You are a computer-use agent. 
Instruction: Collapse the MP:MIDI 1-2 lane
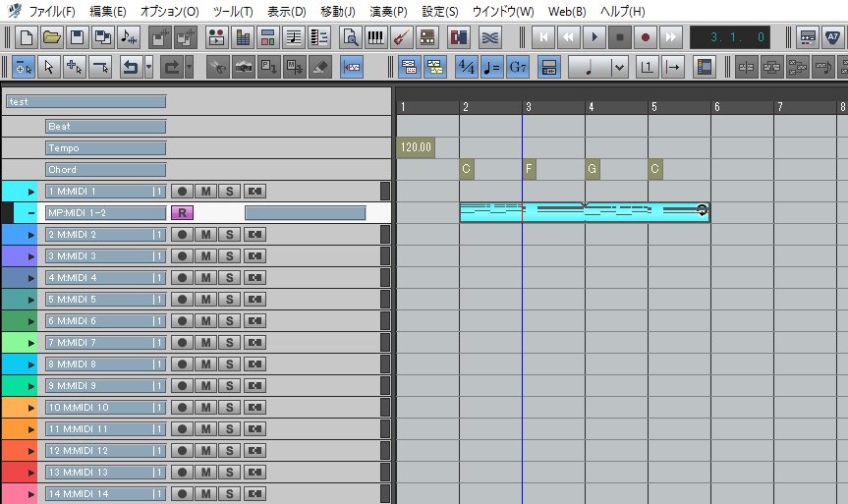click(x=31, y=213)
